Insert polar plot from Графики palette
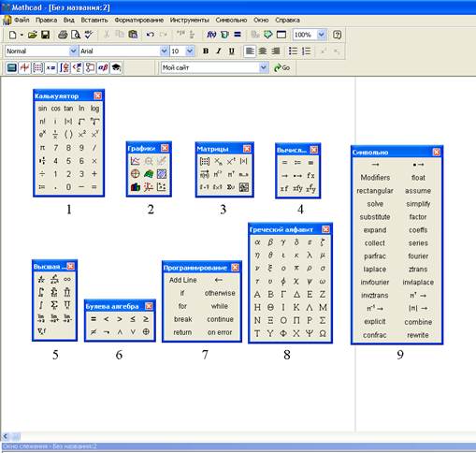Image resolution: width=476 pixels, height=453 pixels. [136, 174]
